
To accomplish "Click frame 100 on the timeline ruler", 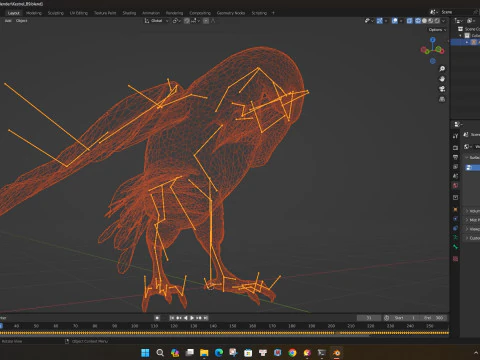I will 134,326.
